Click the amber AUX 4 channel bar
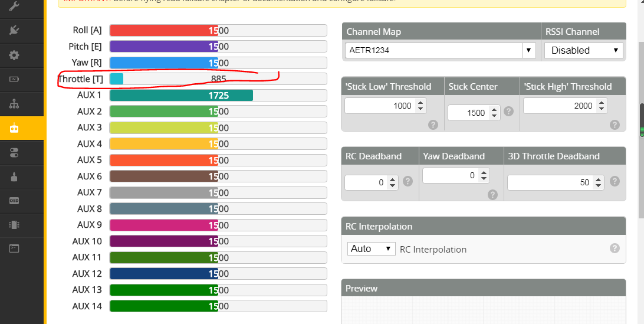This screenshot has width=644, height=324. (218, 144)
